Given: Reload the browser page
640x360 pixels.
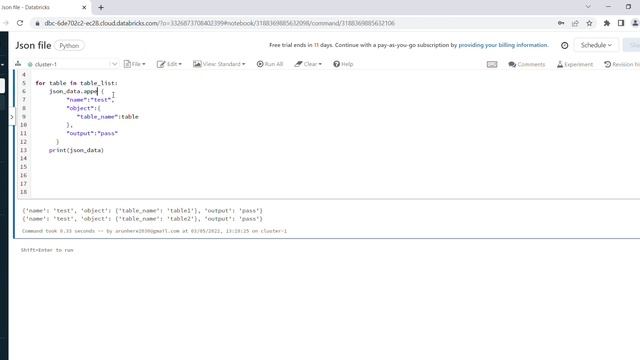Looking at the screenshot, I should click(x=20, y=23).
